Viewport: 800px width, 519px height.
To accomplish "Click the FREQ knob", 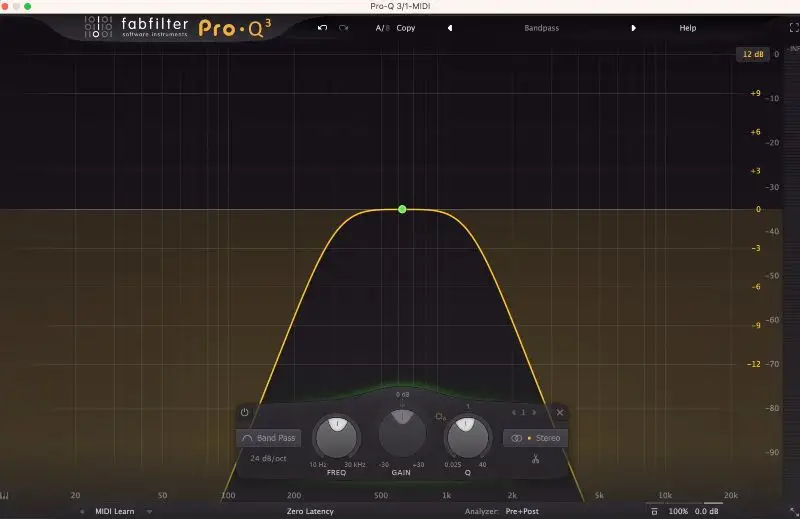I will click(336, 438).
